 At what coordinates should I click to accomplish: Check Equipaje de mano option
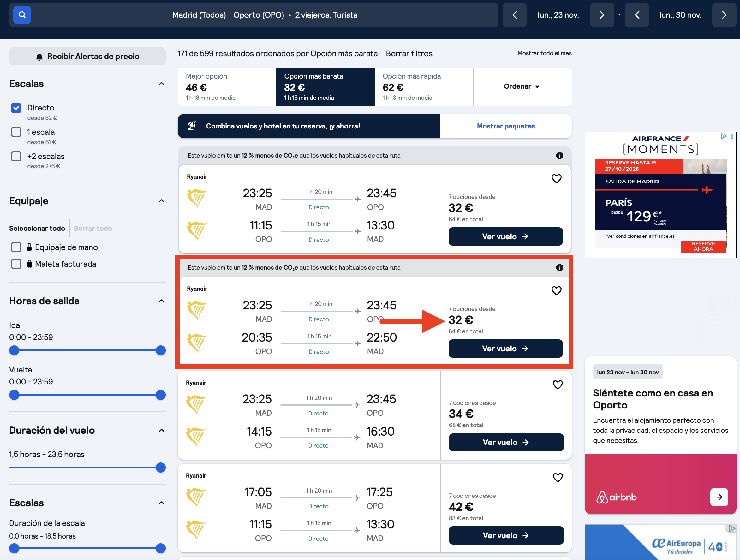point(16,247)
